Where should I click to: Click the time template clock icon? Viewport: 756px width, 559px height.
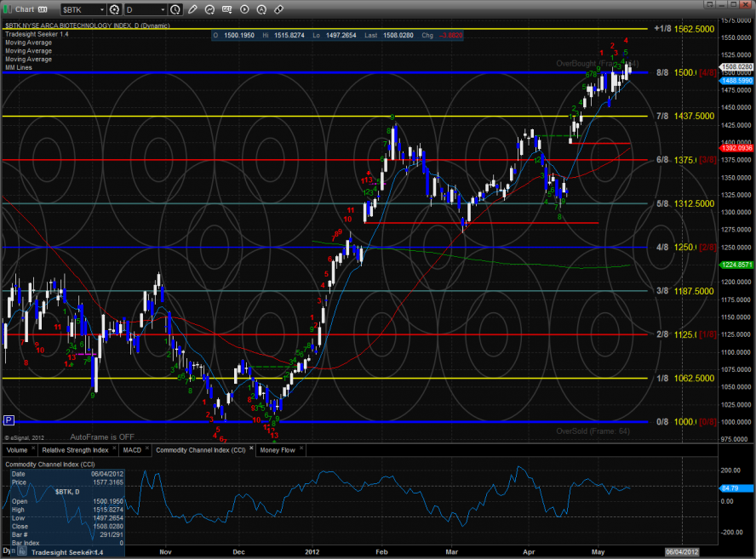coord(175,9)
